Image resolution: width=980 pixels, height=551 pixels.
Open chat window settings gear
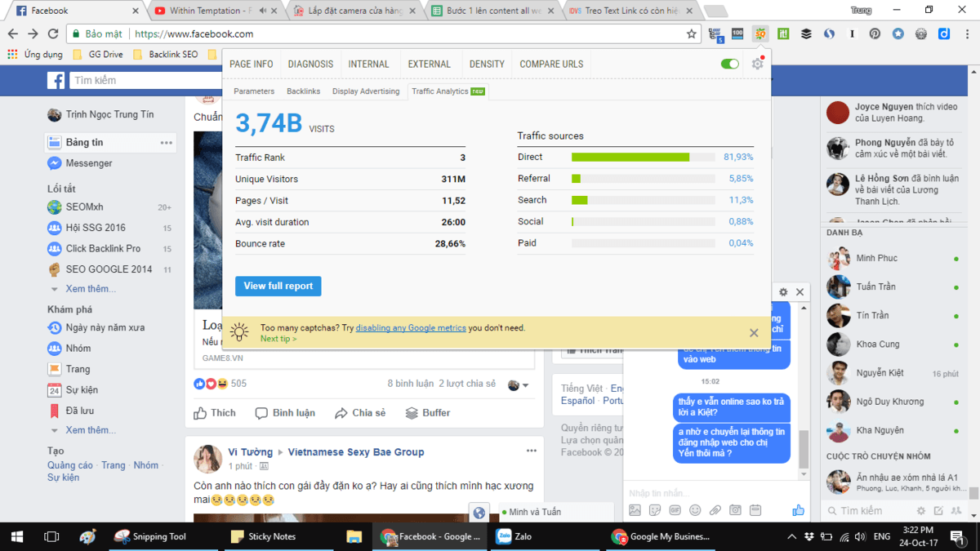tap(783, 292)
